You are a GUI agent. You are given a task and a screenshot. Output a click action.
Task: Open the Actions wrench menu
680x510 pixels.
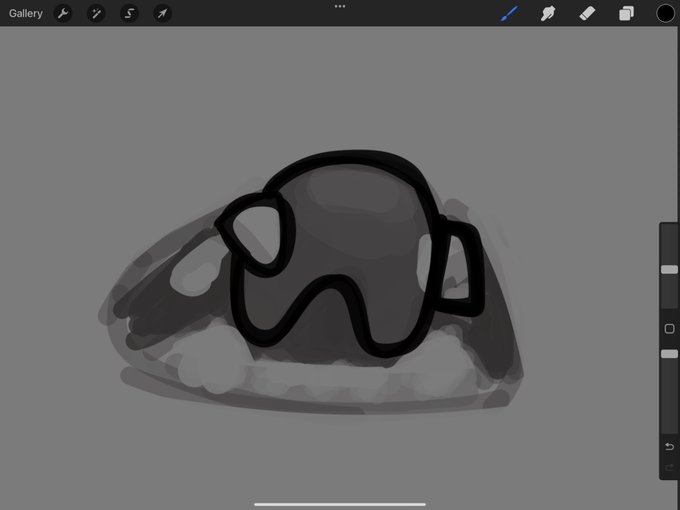tap(63, 13)
